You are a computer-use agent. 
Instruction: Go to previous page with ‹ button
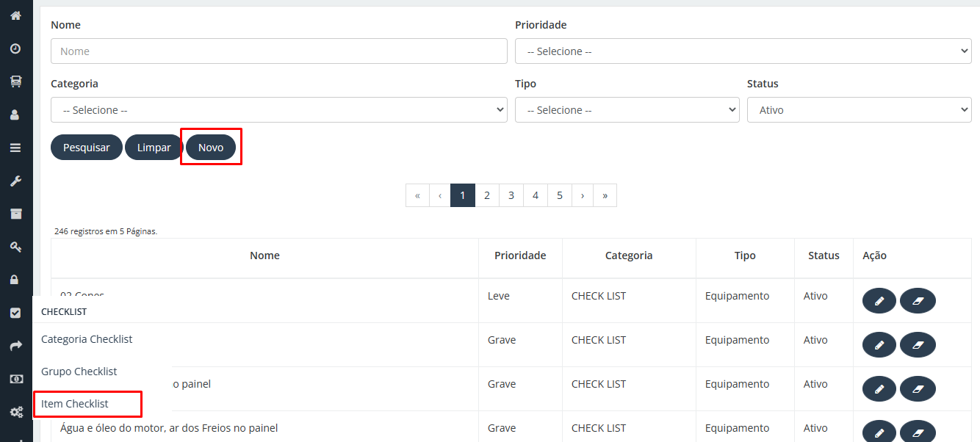click(x=440, y=195)
